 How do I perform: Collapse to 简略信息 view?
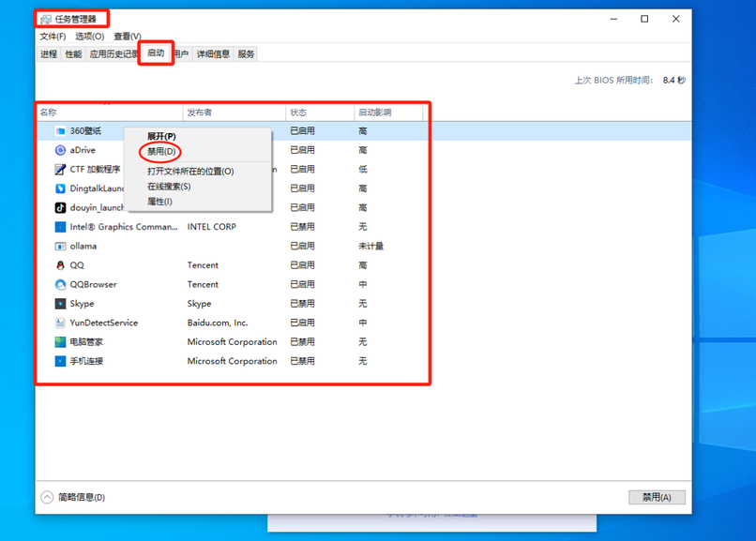pos(73,497)
